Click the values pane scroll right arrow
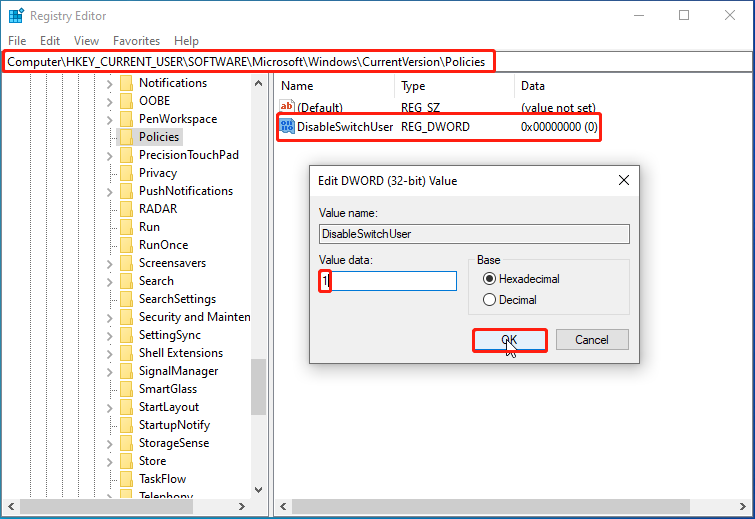The image size is (755, 519). [742, 506]
